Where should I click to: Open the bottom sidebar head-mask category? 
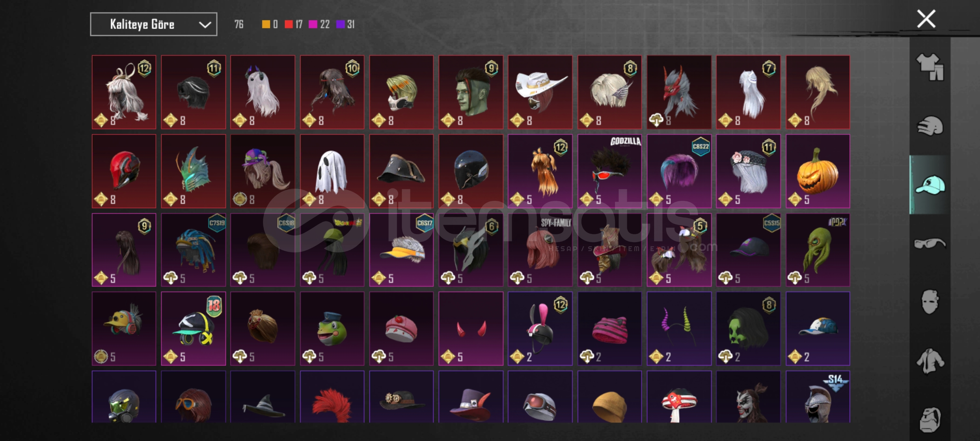[930, 420]
